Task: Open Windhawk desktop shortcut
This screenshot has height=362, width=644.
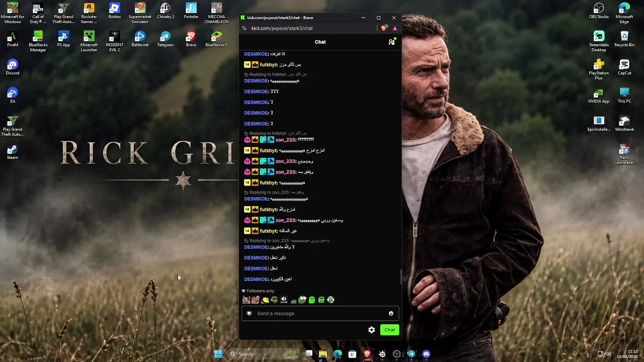Action: 624,124
